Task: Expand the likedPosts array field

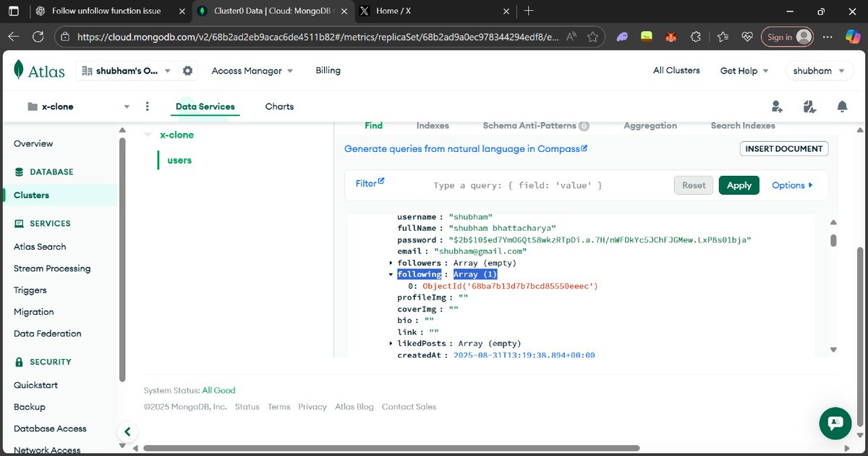Action: pos(391,343)
